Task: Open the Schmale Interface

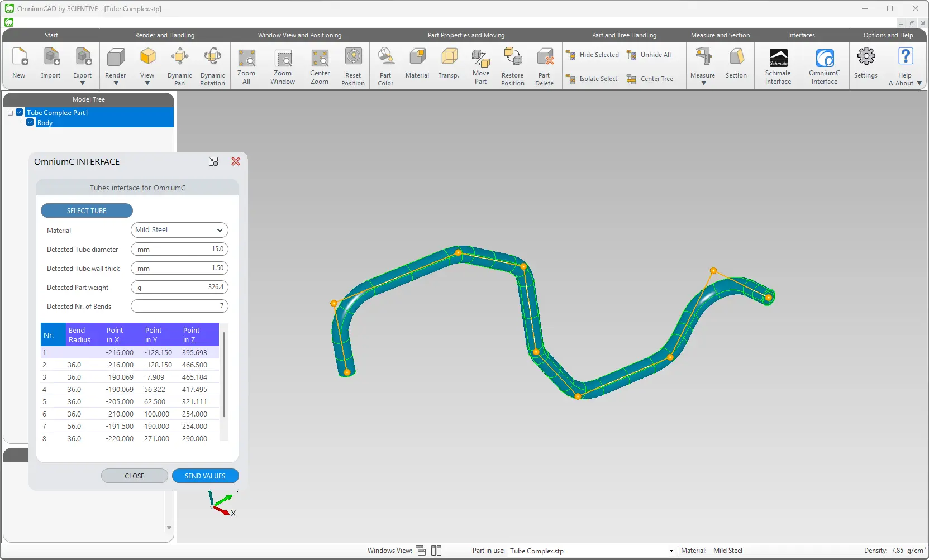Action: click(778, 58)
